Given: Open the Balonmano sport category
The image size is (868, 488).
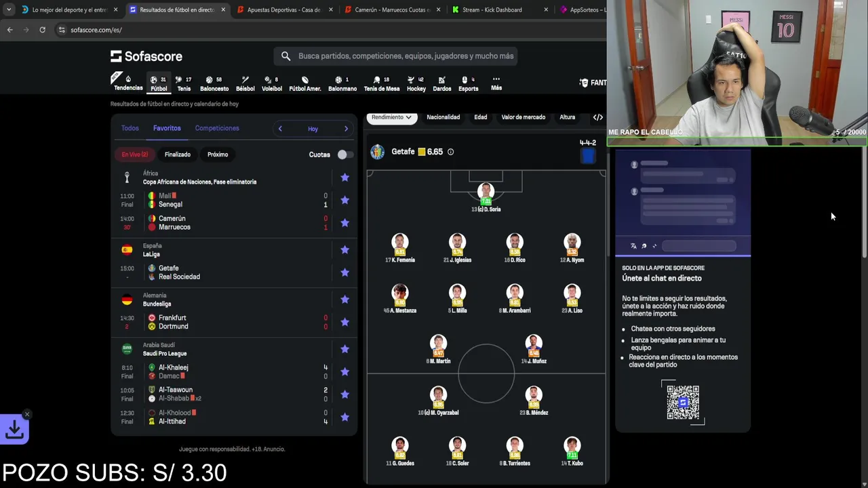Looking at the screenshot, I should [x=342, y=83].
